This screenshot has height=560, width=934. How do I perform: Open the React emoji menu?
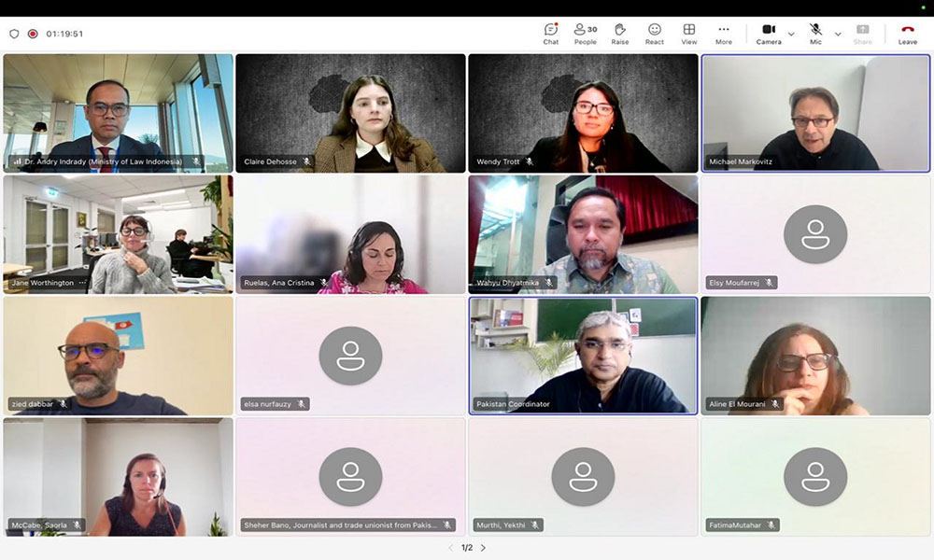click(x=654, y=34)
